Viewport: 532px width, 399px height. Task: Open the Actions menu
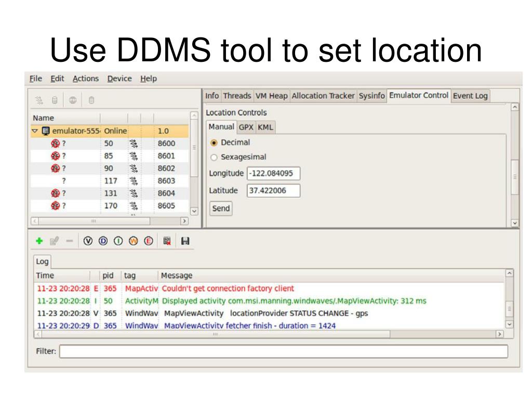[x=85, y=78]
